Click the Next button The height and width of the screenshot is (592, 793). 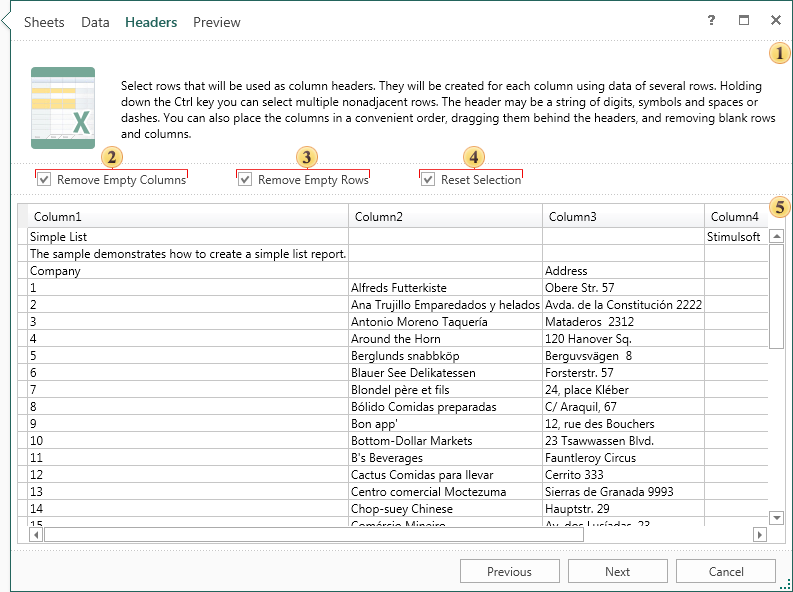click(617, 571)
